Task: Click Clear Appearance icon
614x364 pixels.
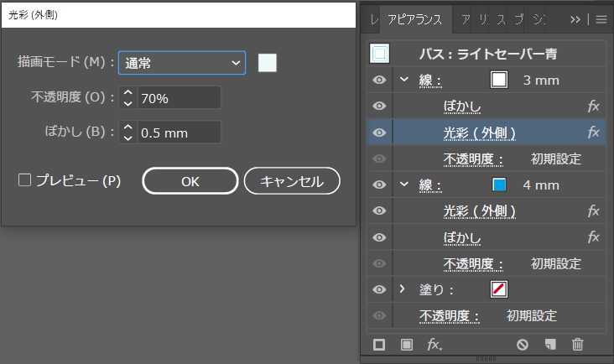Action: coord(523,345)
